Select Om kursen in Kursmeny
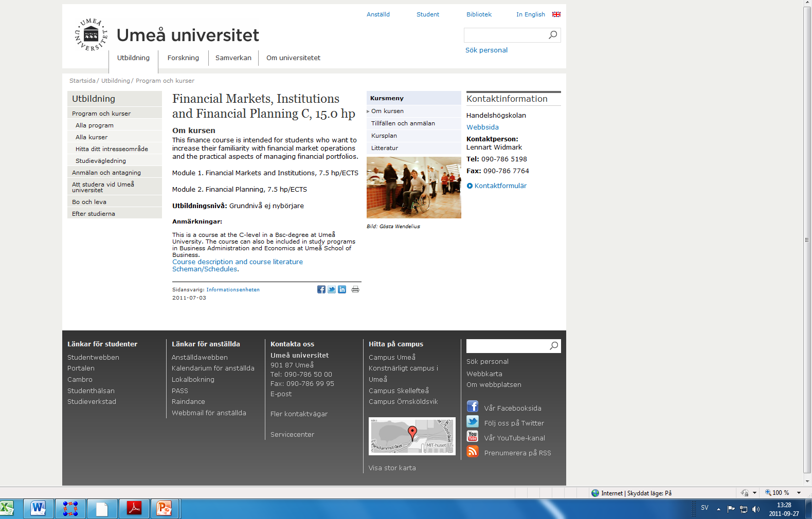This screenshot has width=812, height=519. coord(413,111)
